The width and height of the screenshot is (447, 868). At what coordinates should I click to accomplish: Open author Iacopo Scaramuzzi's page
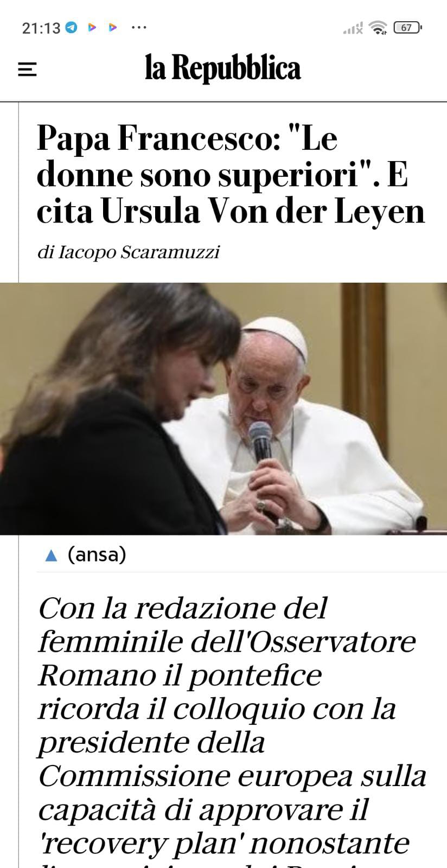click(129, 252)
